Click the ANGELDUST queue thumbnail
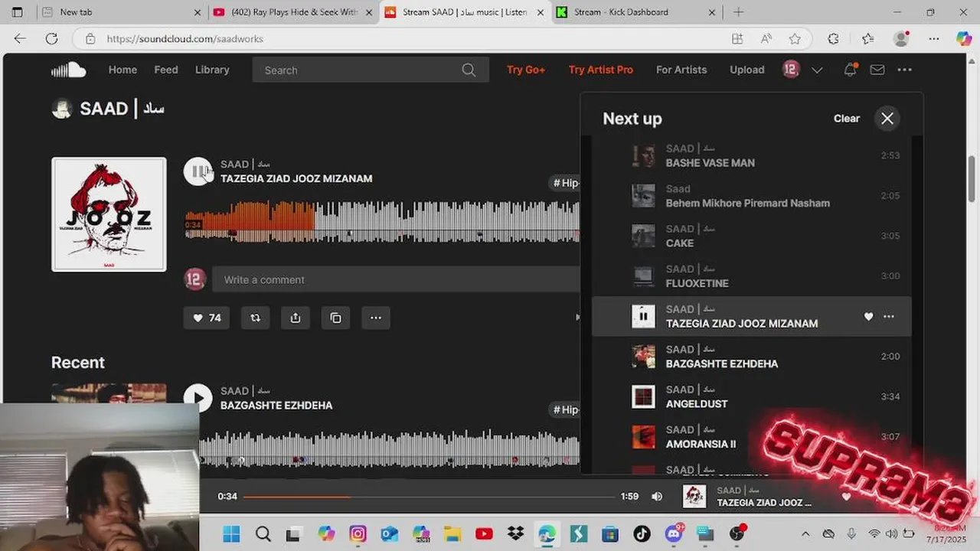 coord(643,396)
